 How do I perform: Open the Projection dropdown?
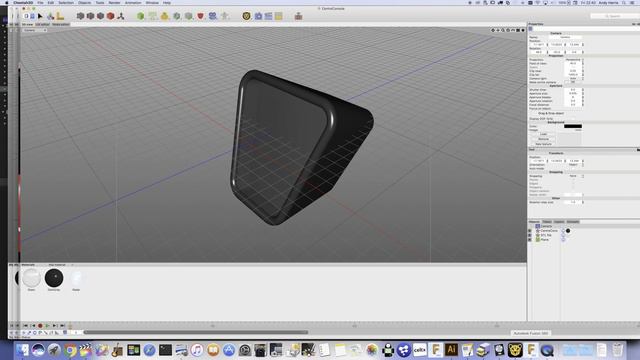pos(574,60)
